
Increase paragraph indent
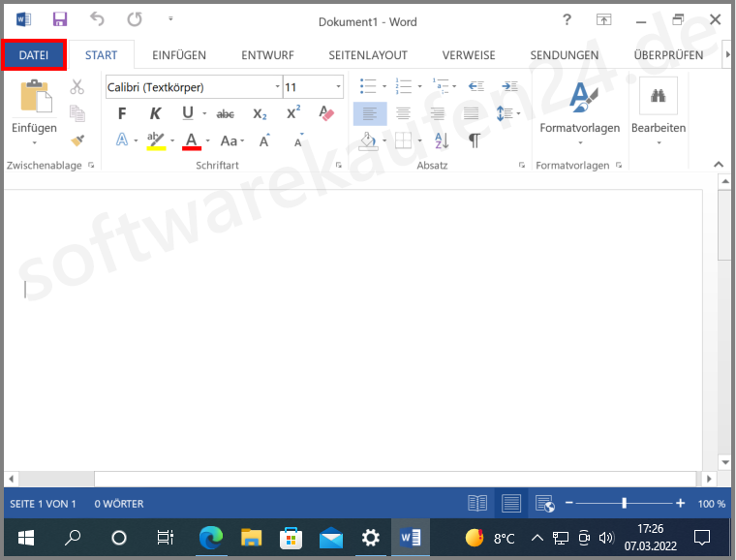pos(509,86)
